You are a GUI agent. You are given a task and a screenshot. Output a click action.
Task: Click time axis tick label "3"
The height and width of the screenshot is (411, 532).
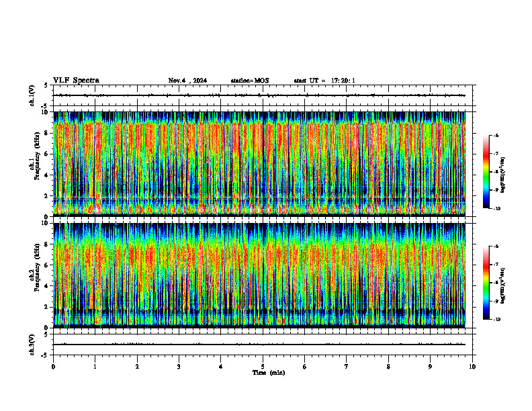[179, 367]
